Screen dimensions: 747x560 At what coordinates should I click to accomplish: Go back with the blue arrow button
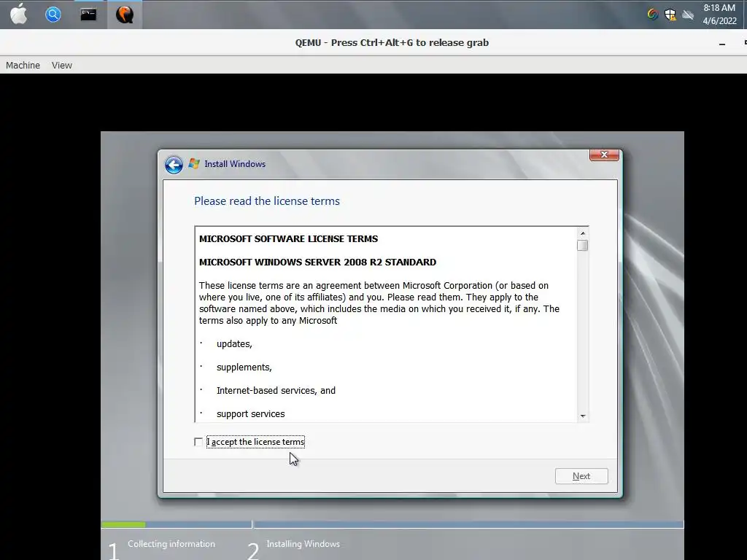pos(174,165)
